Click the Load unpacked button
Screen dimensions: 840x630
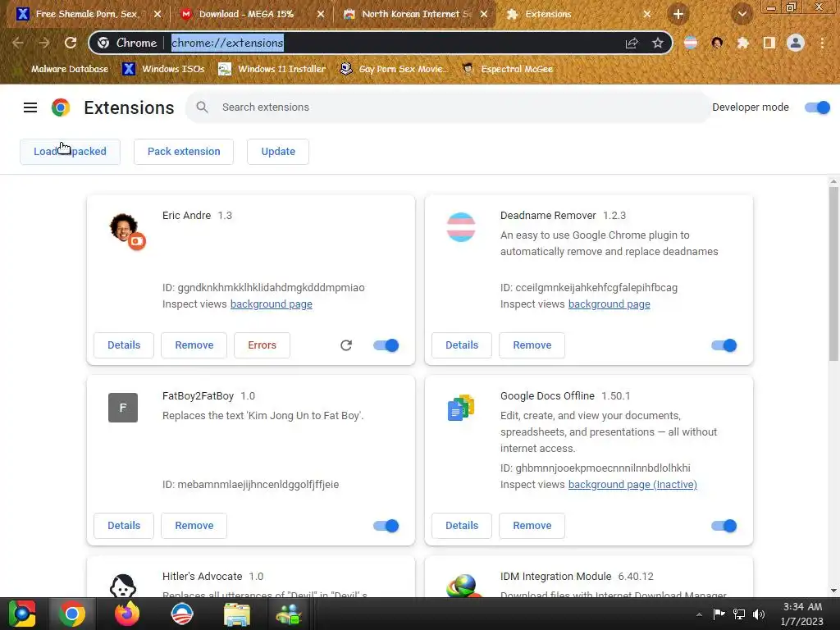click(x=70, y=152)
